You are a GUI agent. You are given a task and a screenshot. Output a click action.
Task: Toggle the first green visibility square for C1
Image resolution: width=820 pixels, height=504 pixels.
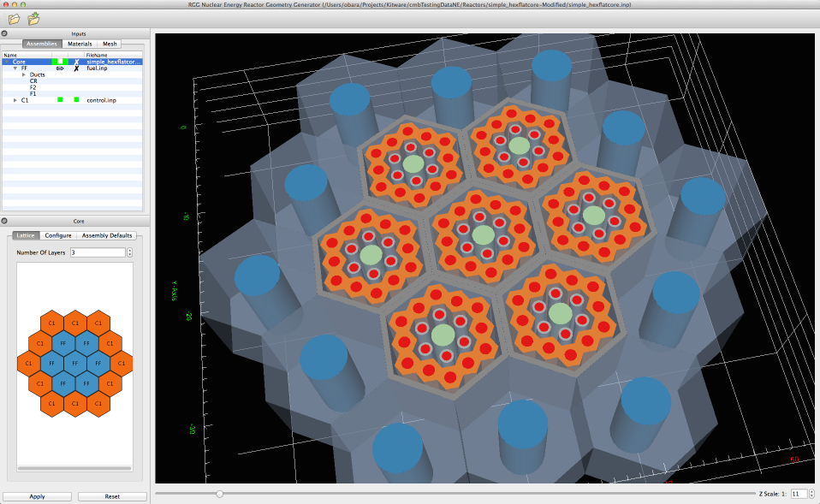click(x=60, y=100)
